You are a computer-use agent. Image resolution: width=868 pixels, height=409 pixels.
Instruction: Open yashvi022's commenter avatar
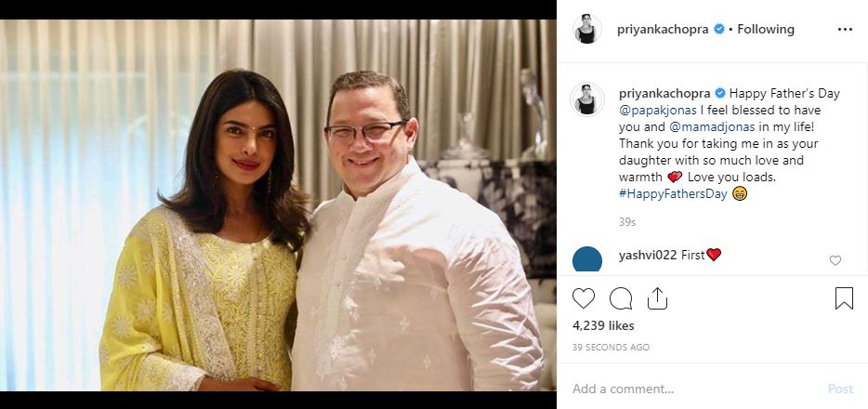(x=586, y=259)
